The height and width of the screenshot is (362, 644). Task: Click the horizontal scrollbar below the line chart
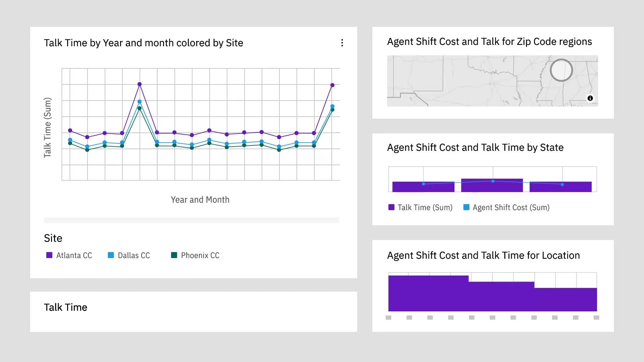[192, 220]
